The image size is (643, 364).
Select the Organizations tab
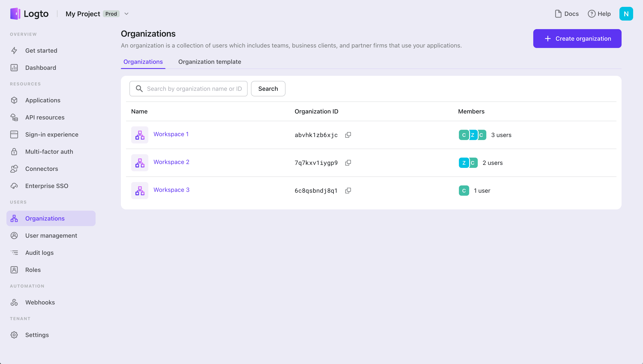pos(143,62)
